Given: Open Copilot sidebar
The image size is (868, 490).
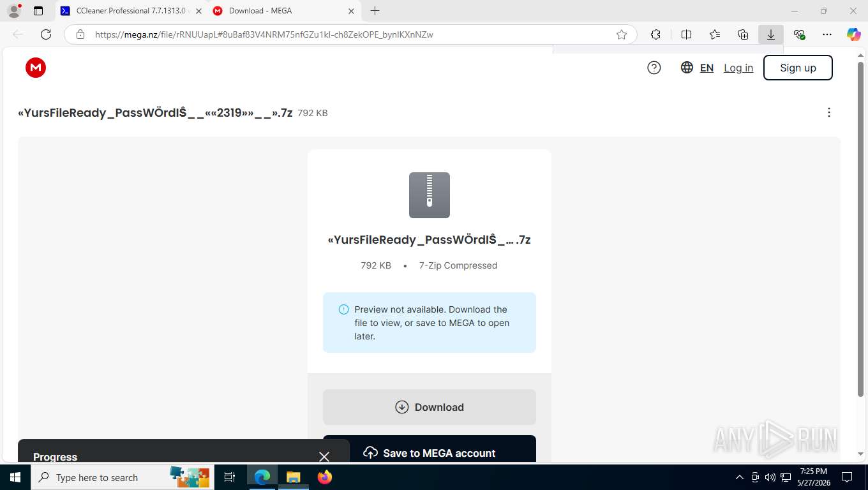Looking at the screenshot, I should 854,34.
